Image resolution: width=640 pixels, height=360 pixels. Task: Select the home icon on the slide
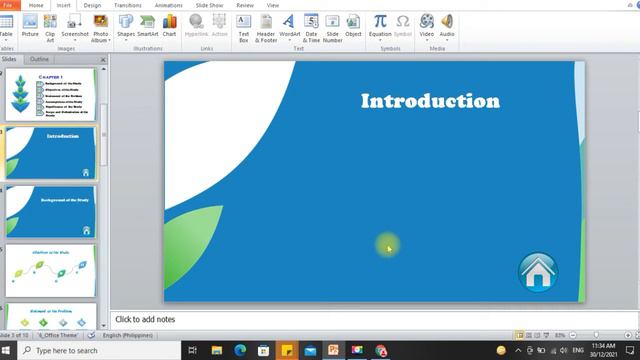tap(538, 272)
